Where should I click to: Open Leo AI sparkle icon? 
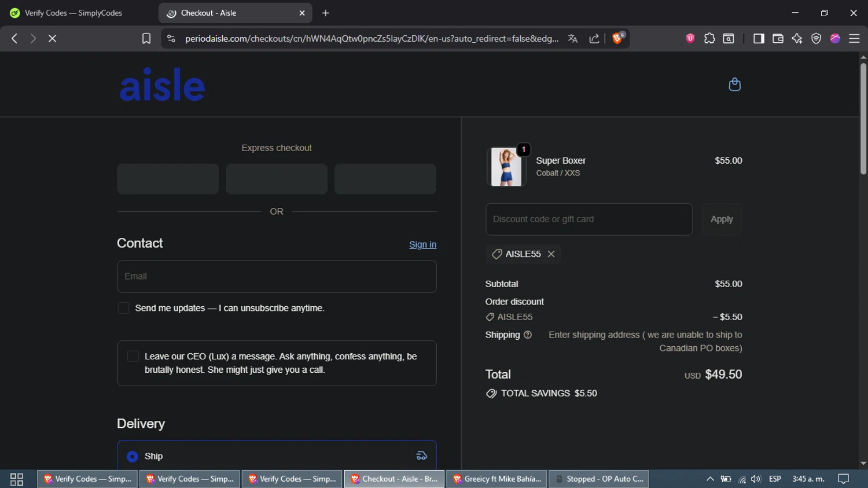coord(797,38)
